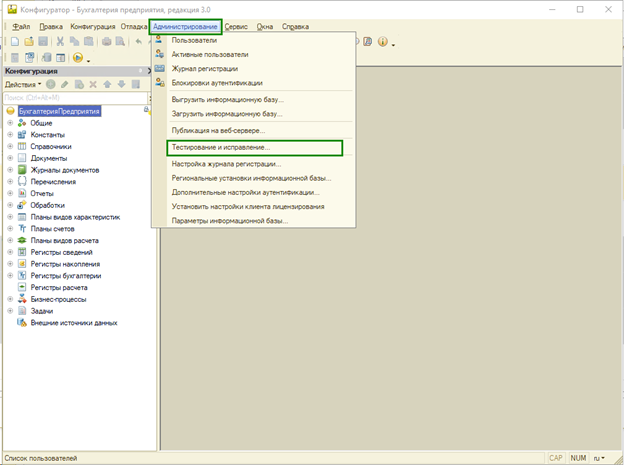This screenshot has width=624, height=465.
Task: Click the Syntax helper icon left of the info icon
Action: (x=368, y=41)
